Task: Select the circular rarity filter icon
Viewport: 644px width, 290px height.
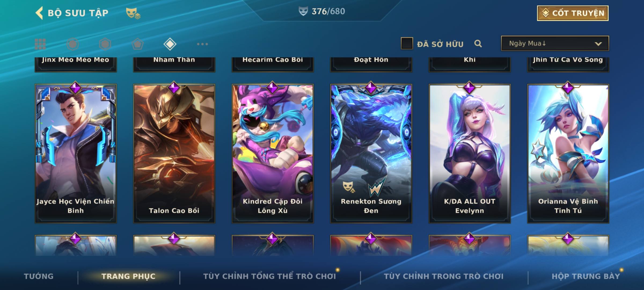Action: tap(73, 44)
